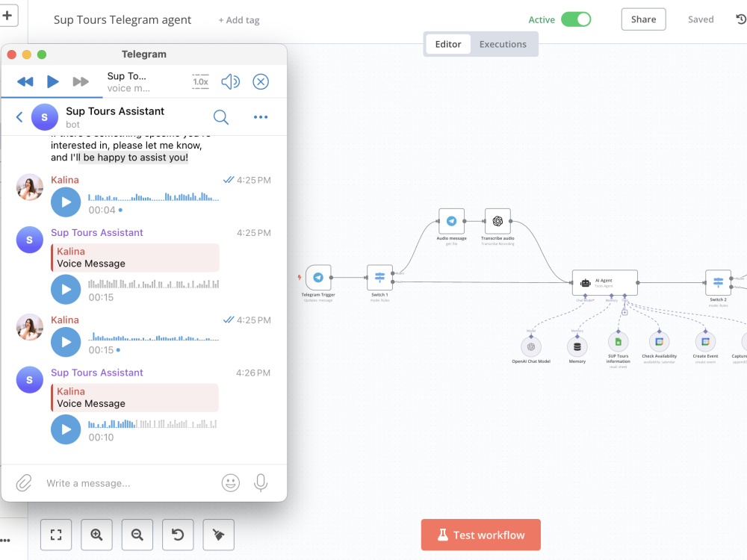The image size is (747, 560).
Task: Select the Telegram Trigger node
Action: (318, 277)
